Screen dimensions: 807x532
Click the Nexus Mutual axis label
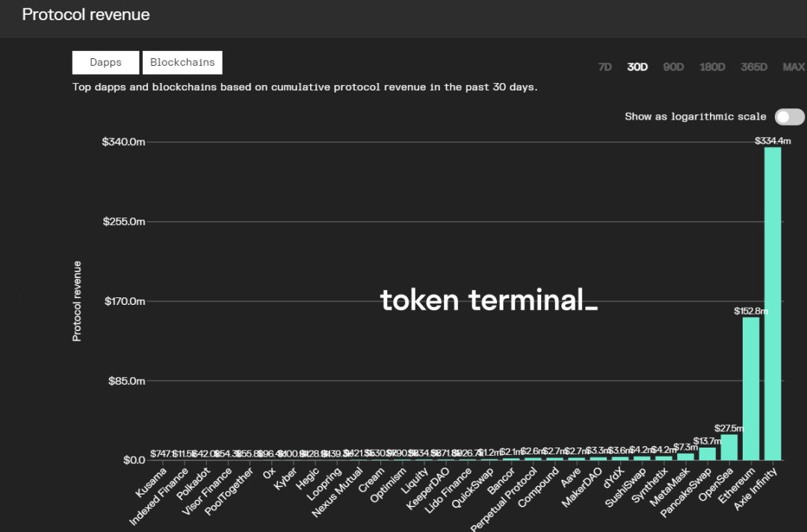[x=337, y=492]
